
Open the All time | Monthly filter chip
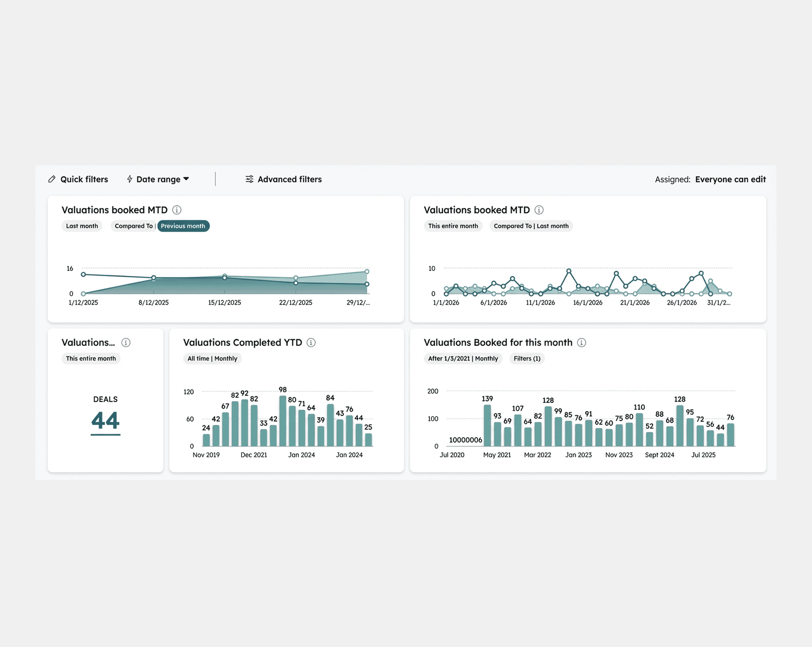click(x=213, y=359)
